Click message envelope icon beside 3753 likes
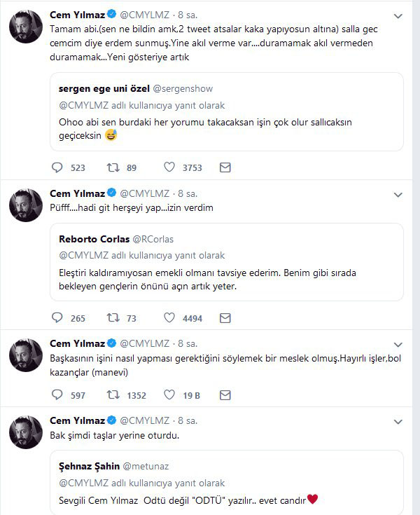This screenshot has height=515, width=420. click(x=225, y=167)
